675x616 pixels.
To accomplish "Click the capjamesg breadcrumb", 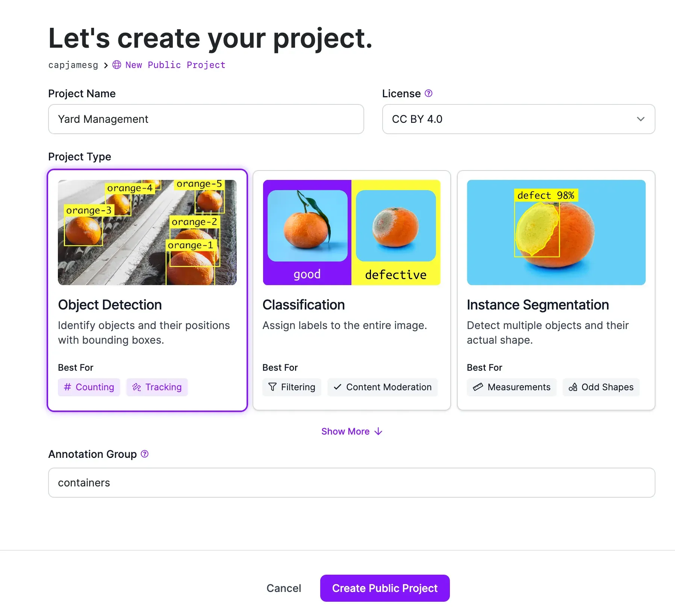I will 73,65.
